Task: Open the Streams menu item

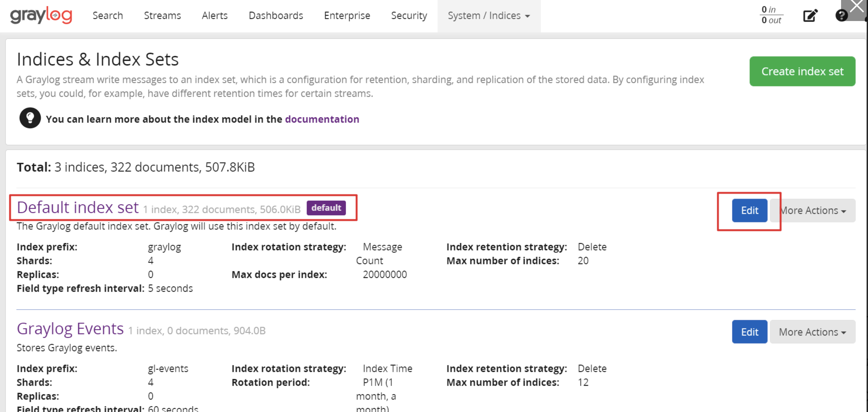Action: click(162, 15)
